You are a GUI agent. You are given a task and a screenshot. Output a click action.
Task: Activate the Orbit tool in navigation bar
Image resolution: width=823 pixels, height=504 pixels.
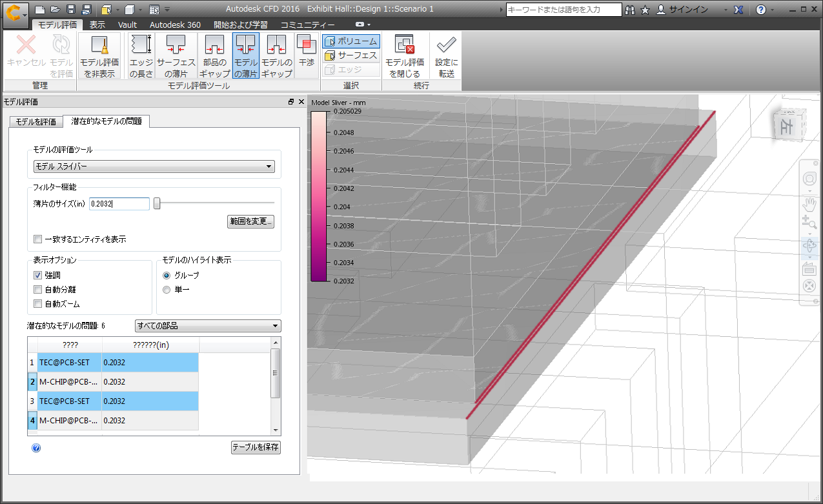pyautogui.click(x=809, y=246)
